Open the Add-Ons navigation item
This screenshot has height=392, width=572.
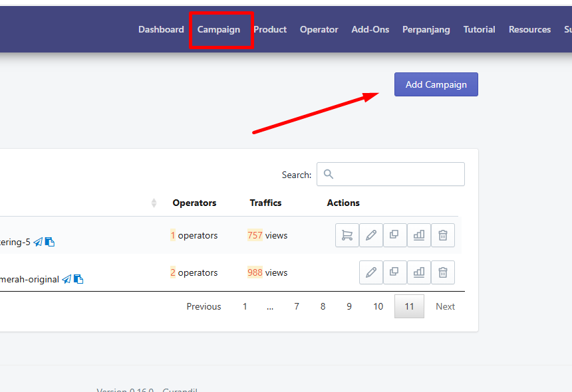point(370,29)
